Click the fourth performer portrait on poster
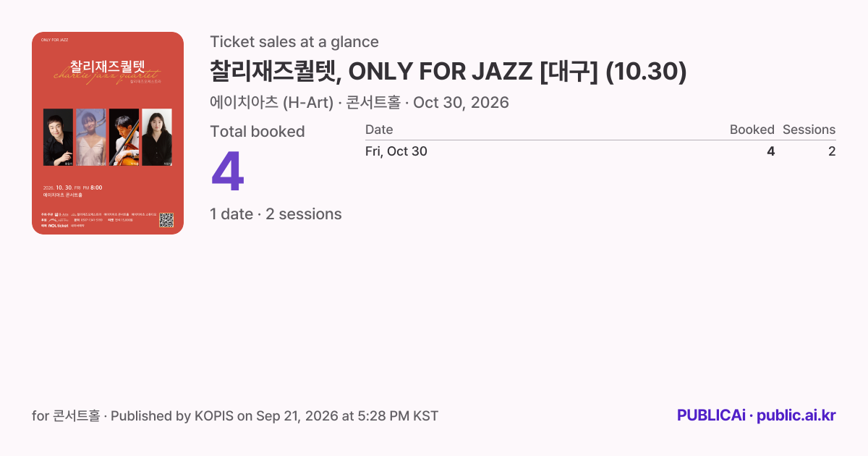868x456 pixels. 157,137
